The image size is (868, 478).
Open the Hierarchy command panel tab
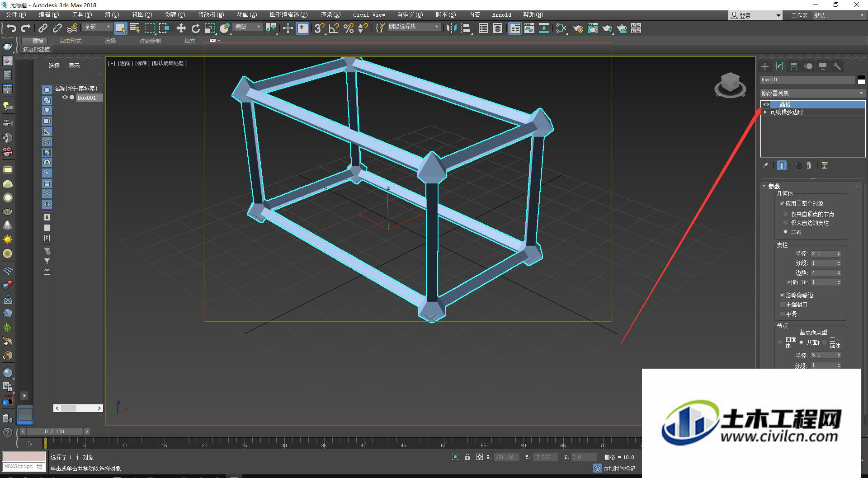pyautogui.click(x=794, y=66)
